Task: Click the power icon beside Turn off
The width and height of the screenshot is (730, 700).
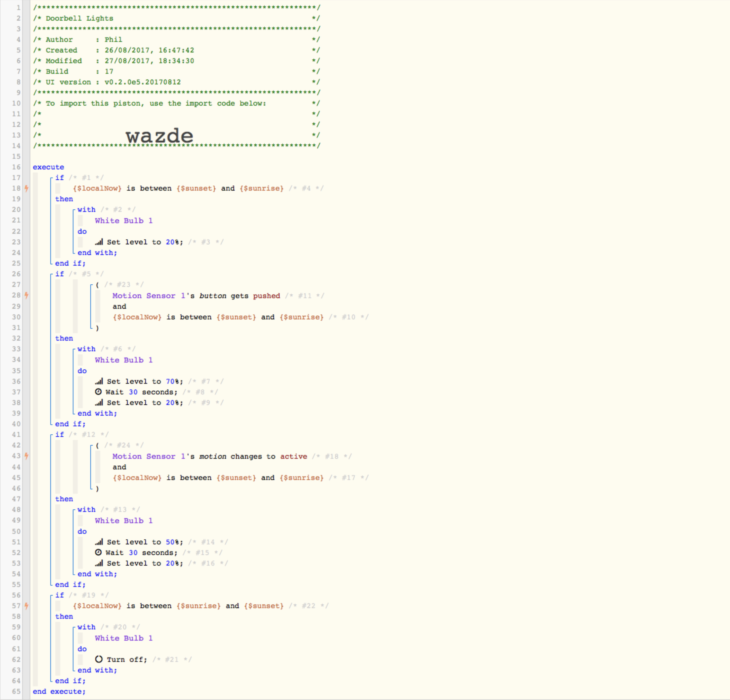Action: pyautogui.click(x=99, y=659)
